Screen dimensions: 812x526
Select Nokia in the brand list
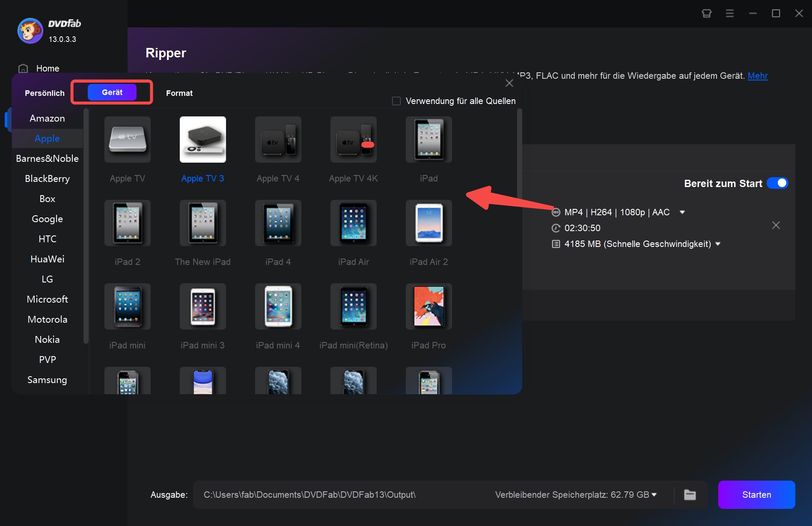48,340
